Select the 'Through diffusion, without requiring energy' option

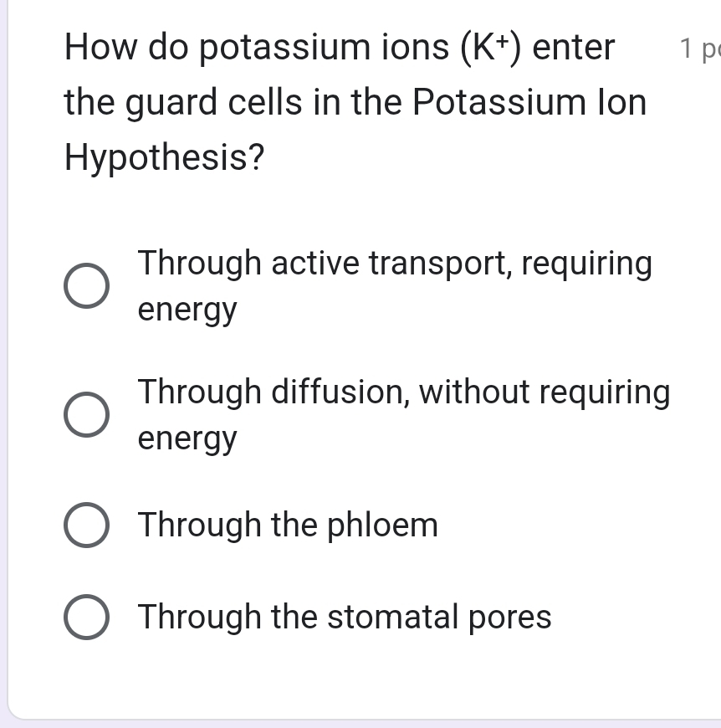[x=86, y=413]
